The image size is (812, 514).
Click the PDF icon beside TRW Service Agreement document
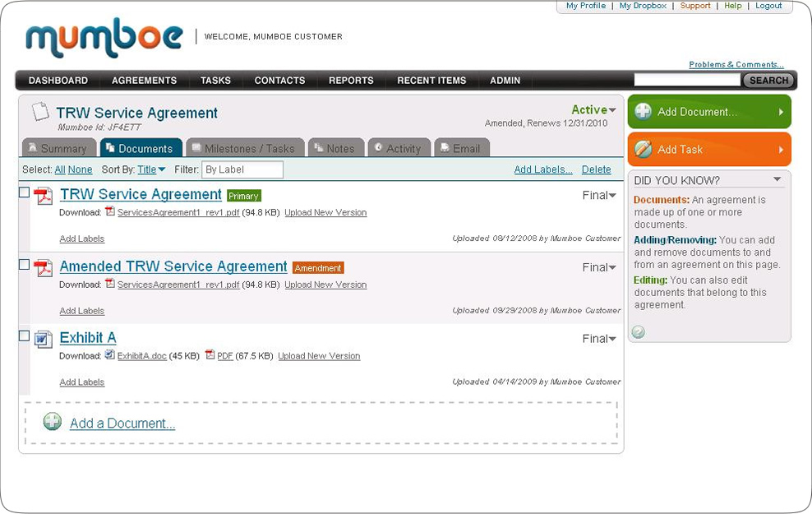[44, 197]
